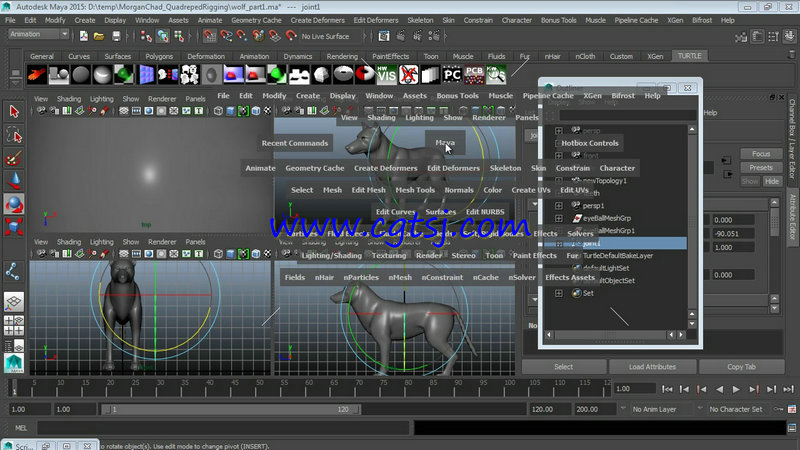
Task: Select TurtleDefaultBakeLayer in the Outliner
Action: pos(617,256)
